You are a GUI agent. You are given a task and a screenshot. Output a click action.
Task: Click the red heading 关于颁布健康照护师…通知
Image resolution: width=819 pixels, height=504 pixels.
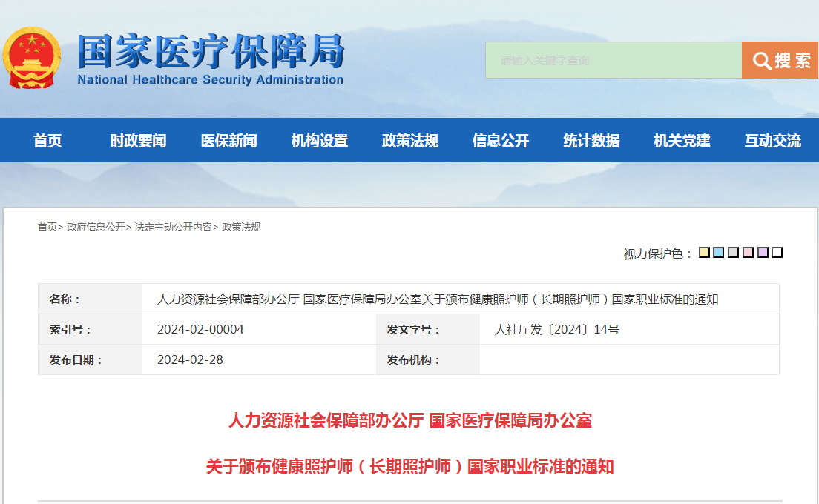pyautogui.click(x=410, y=466)
